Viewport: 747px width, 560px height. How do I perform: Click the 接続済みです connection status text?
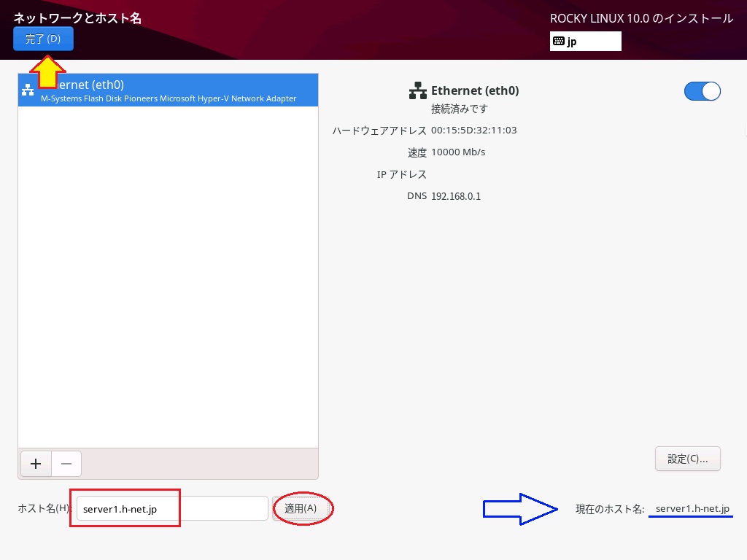pyautogui.click(x=459, y=109)
